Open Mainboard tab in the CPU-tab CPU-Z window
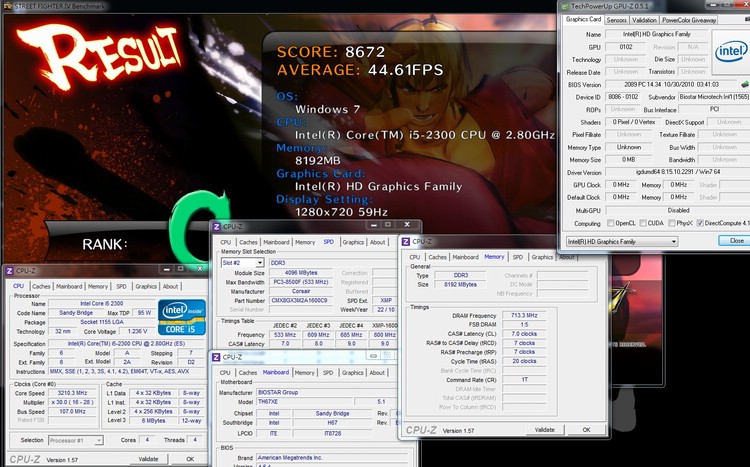This screenshot has height=467, width=750. pos(69,286)
